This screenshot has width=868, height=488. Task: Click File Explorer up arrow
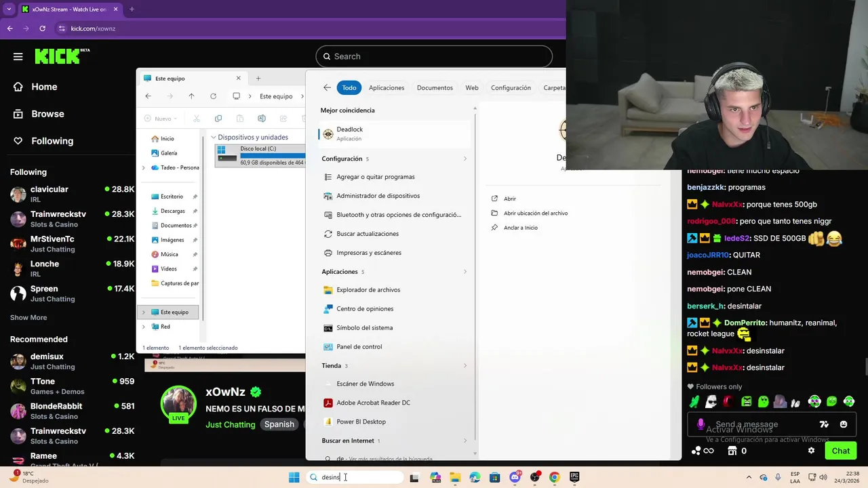(191, 96)
